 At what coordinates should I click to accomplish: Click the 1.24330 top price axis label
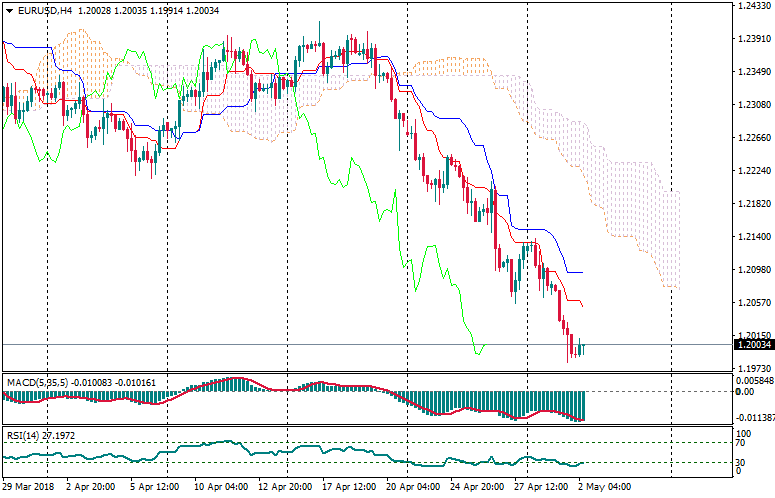752,6
